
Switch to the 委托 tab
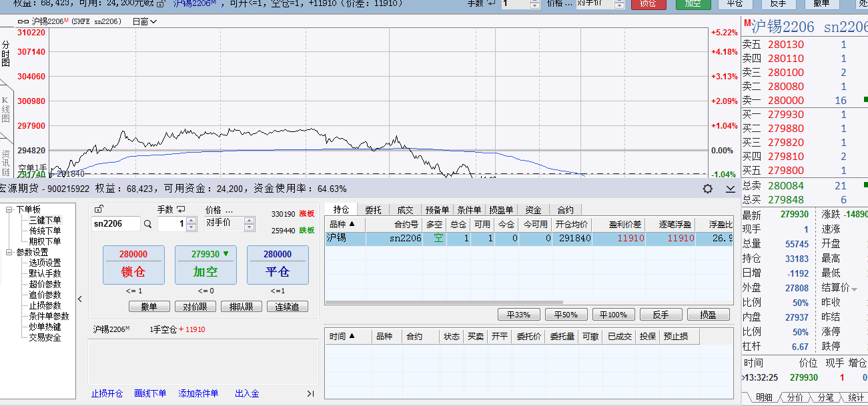373,210
